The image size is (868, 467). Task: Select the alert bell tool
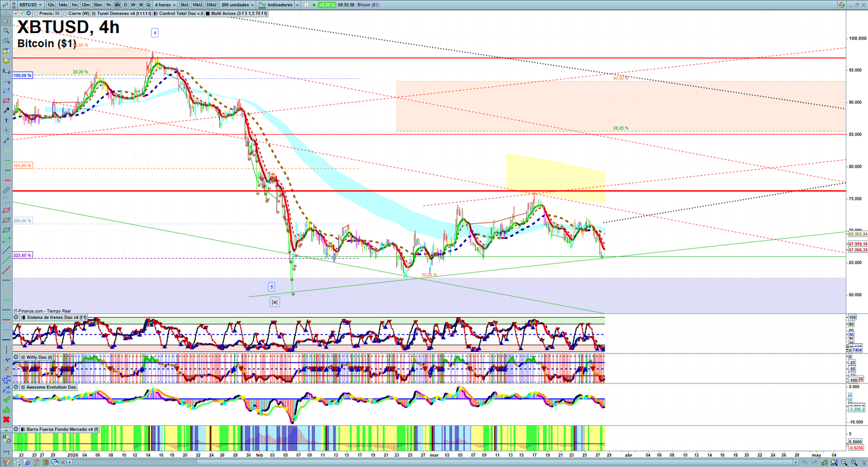tap(7, 61)
